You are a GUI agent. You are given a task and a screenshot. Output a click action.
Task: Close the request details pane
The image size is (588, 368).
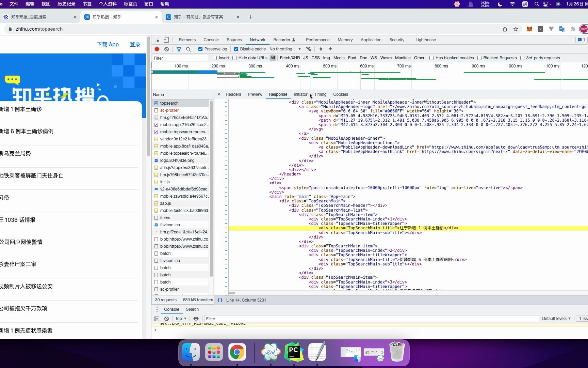pyautogui.click(x=219, y=94)
